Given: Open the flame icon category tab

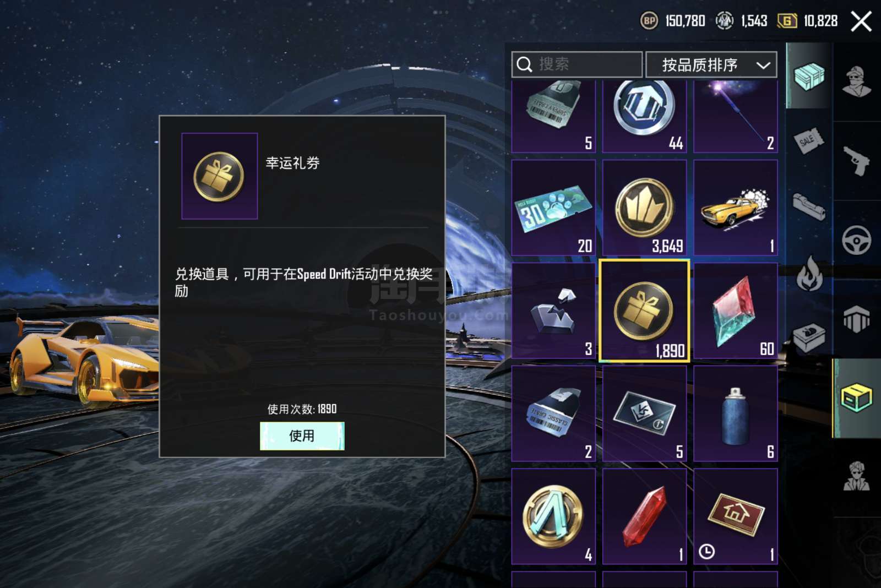Looking at the screenshot, I should coord(809,273).
